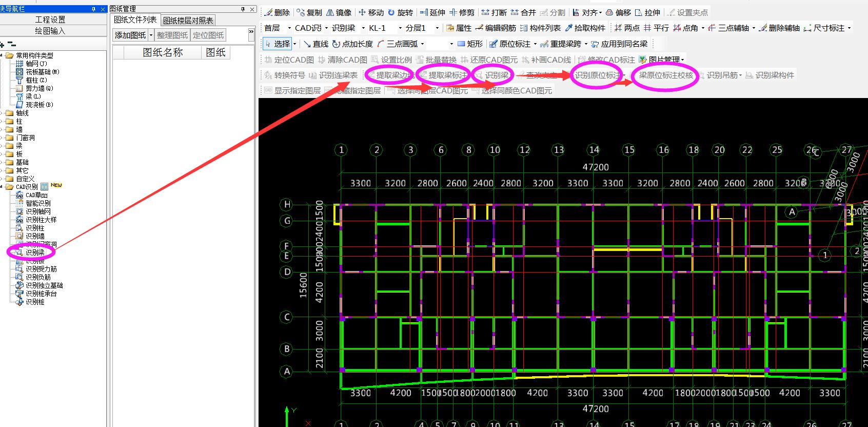
Task: Open the 重提梁跨 dropdown arrow
Action: [x=585, y=44]
